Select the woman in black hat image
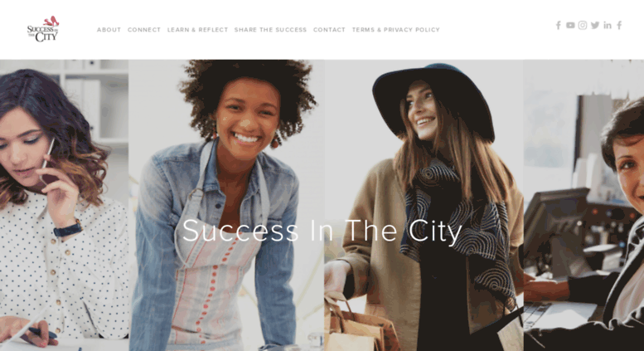Viewport: 644px width, 351px height. pyautogui.click(x=424, y=205)
